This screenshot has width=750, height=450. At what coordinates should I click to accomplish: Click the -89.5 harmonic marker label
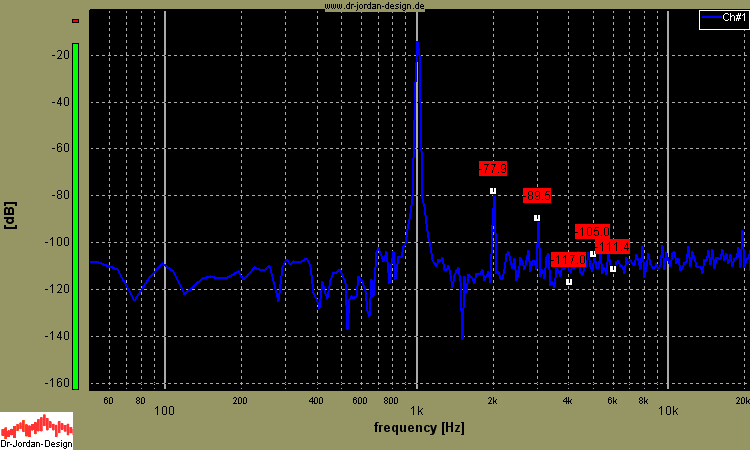point(537,196)
